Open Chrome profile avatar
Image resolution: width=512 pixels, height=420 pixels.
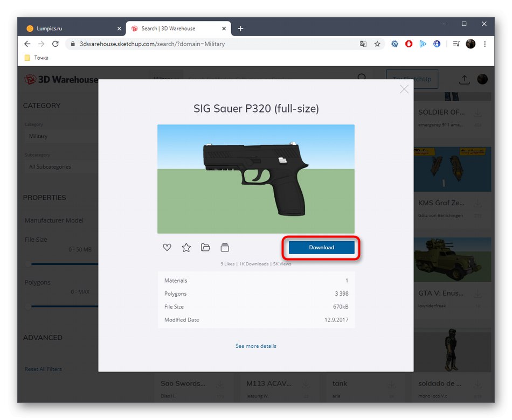coord(470,44)
